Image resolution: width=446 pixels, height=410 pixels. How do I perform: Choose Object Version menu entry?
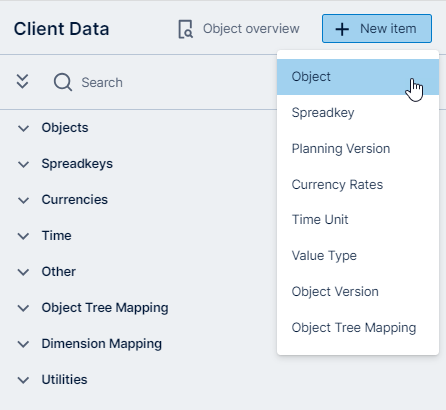pos(358,292)
